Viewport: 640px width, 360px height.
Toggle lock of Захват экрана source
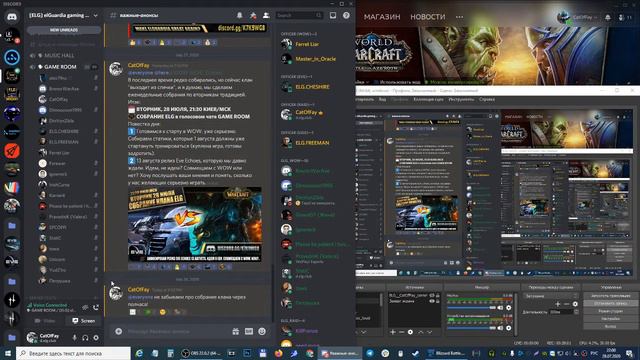[x=438, y=301]
